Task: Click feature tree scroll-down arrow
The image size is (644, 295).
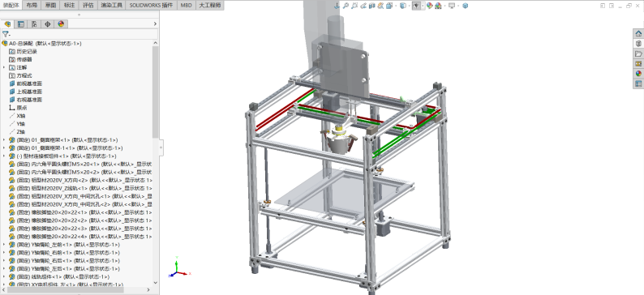Action: click(x=155, y=282)
